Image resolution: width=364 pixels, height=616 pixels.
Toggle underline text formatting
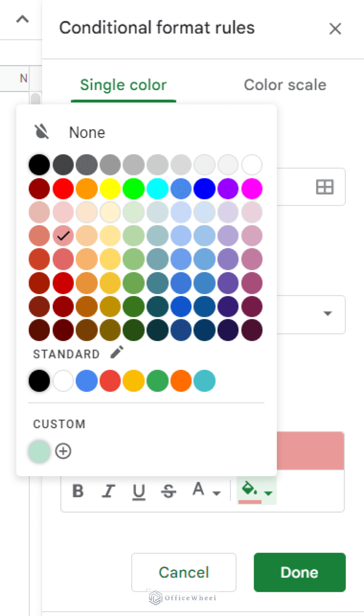coord(138,492)
